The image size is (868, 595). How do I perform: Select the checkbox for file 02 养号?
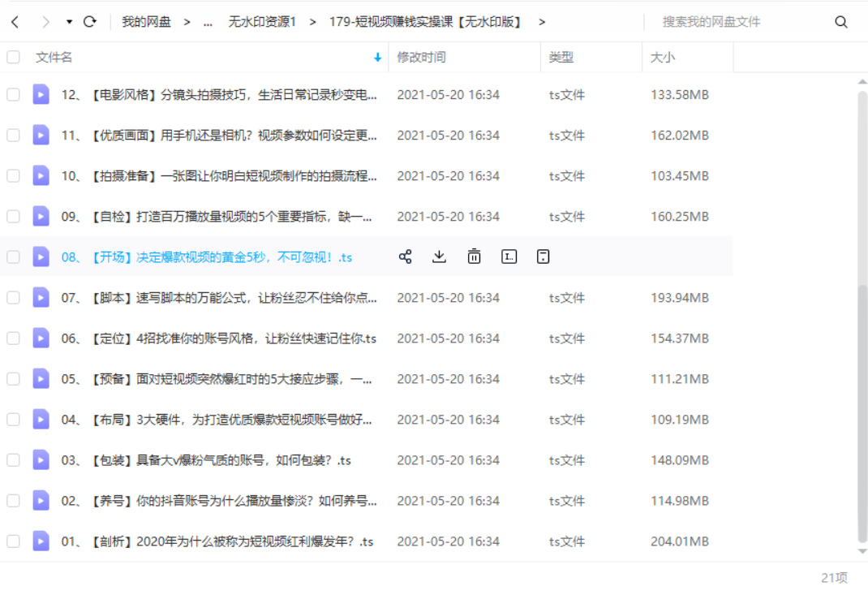point(13,501)
